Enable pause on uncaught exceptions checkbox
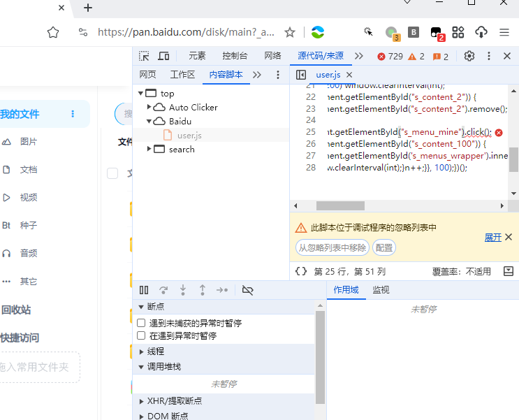 click(x=141, y=323)
